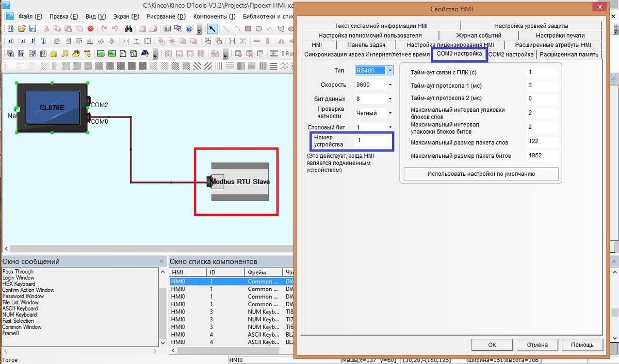Click Максимальный размер пакета битов field

542,155
